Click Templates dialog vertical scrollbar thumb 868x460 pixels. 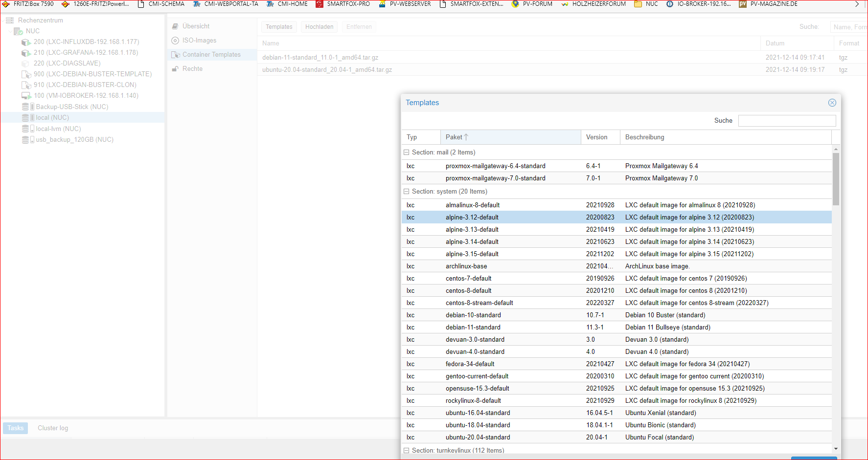click(836, 179)
